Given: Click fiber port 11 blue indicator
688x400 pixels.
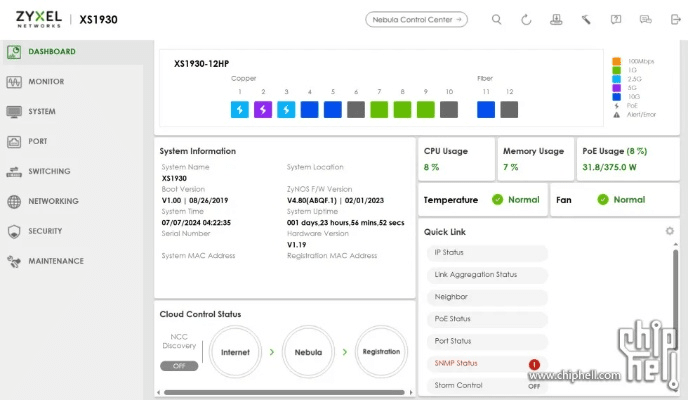Looking at the screenshot, I should pyautogui.click(x=486, y=109).
